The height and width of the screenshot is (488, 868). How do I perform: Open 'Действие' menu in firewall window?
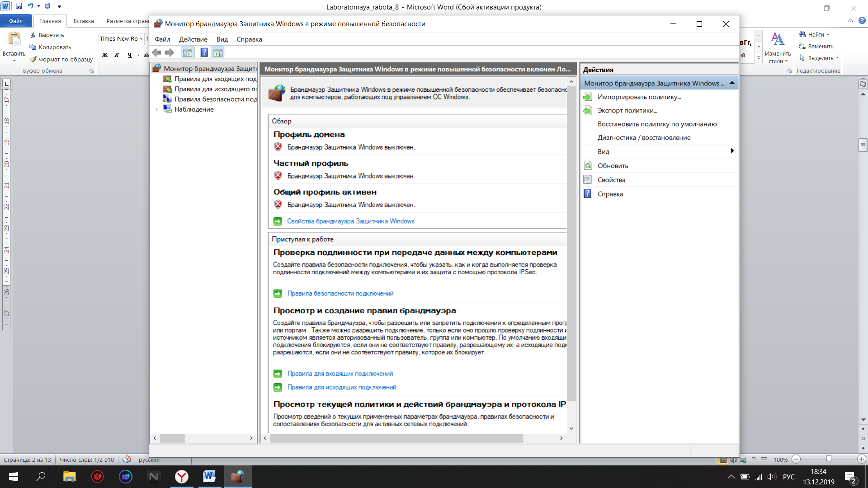[193, 39]
